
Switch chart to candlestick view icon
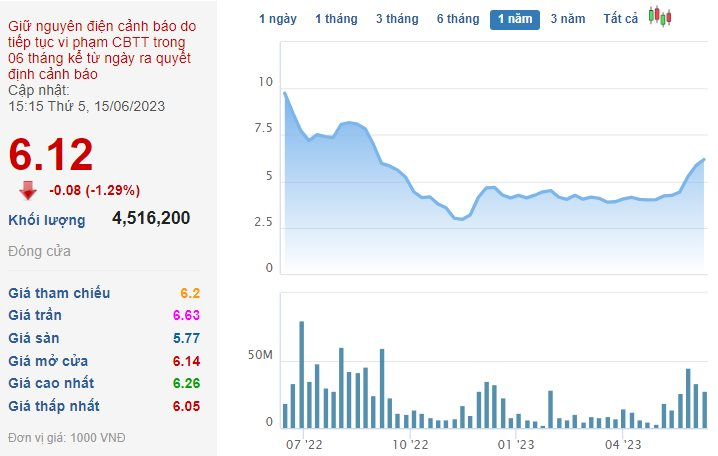point(660,17)
